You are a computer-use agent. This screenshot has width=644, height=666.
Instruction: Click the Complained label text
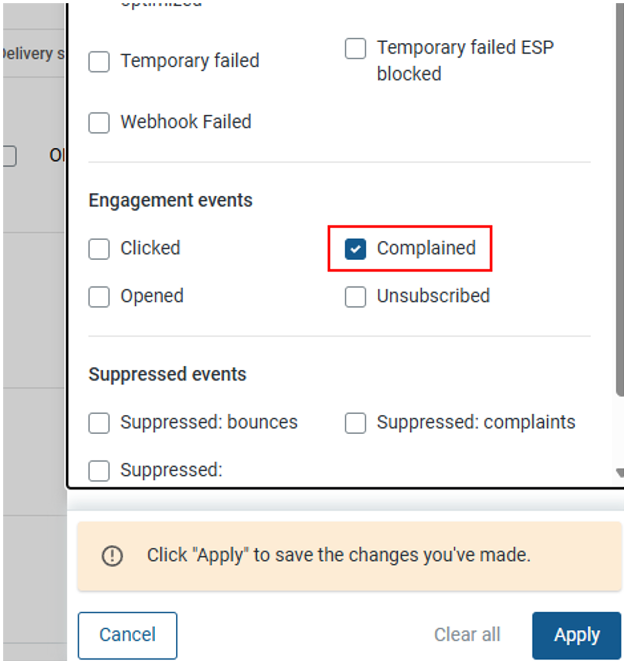tap(426, 248)
